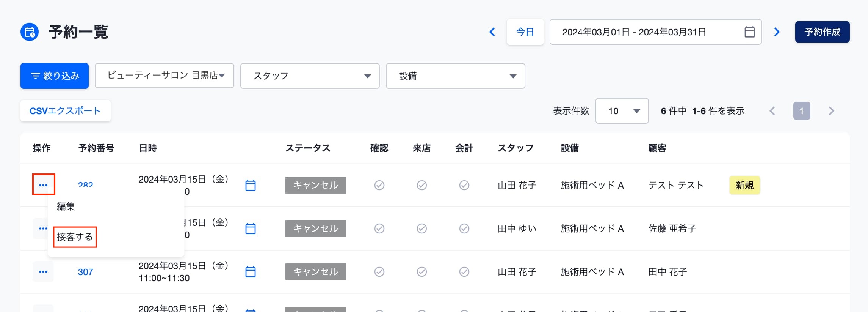Open the 設備 filter dropdown
Screen dimensions: 868x312
pyautogui.click(x=456, y=76)
